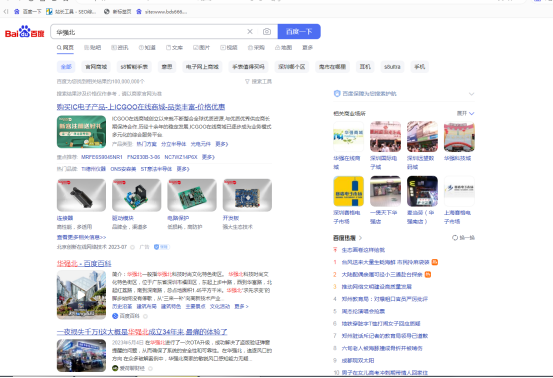
Task: Switch to the 图片 images tab
Action: click(201, 48)
